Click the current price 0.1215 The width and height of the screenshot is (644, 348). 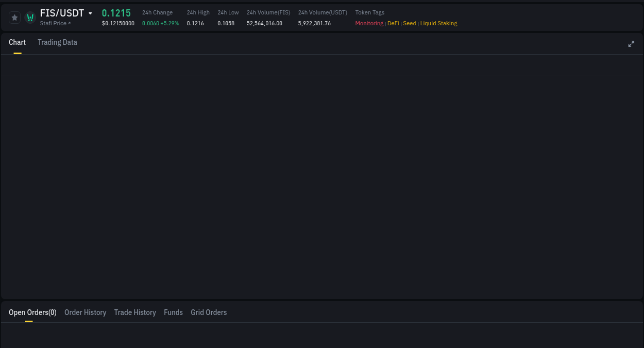click(x=116, y=13)
